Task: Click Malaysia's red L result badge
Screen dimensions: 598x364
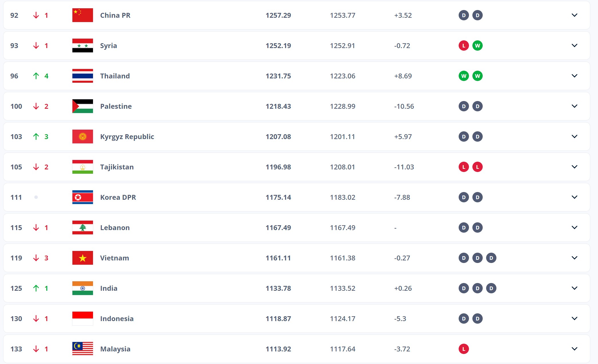Action: [x=464, y=349]
